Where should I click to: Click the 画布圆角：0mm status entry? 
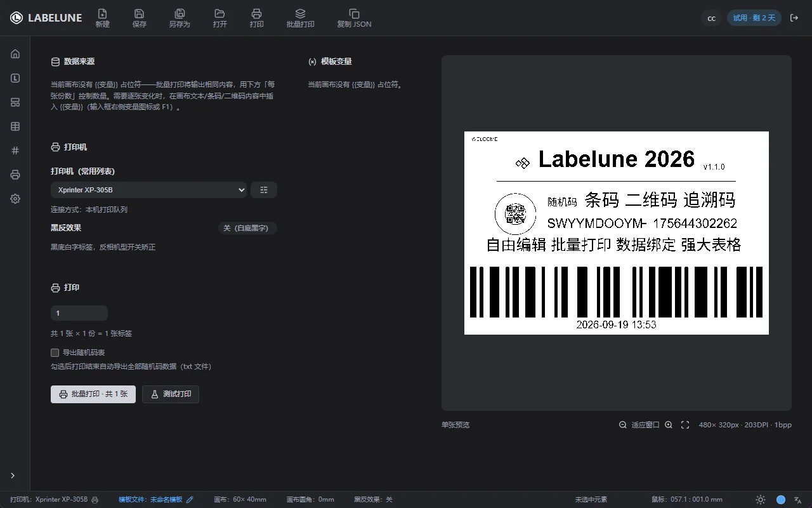pyautogui.click(x=310, y=500)
